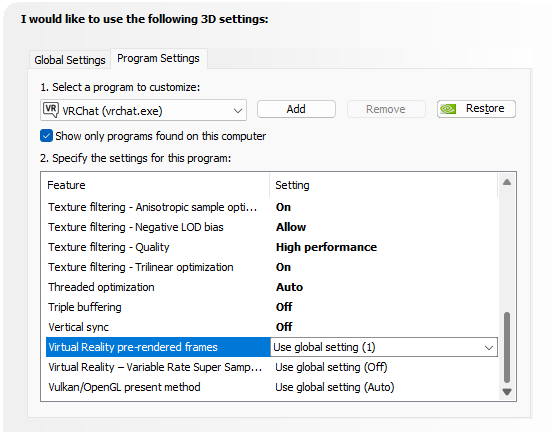This screenshot has width=553, height=432.
Task: Click the NVIDIA logo on Restore button
Action: tap(448, 109)
